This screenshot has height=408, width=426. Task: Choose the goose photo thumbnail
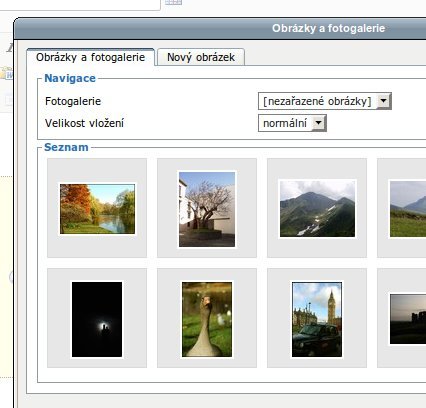207,319
